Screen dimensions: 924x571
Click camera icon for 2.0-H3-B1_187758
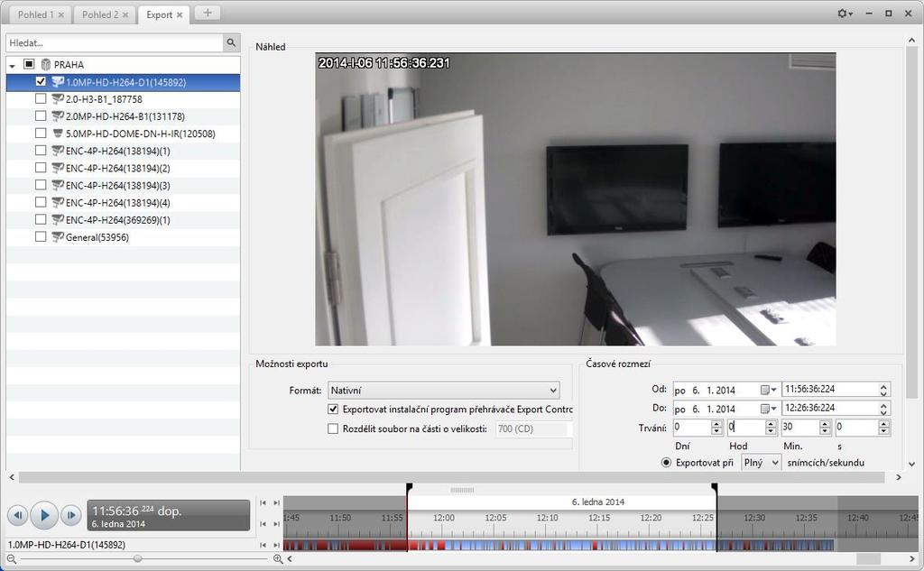(58, 99)
